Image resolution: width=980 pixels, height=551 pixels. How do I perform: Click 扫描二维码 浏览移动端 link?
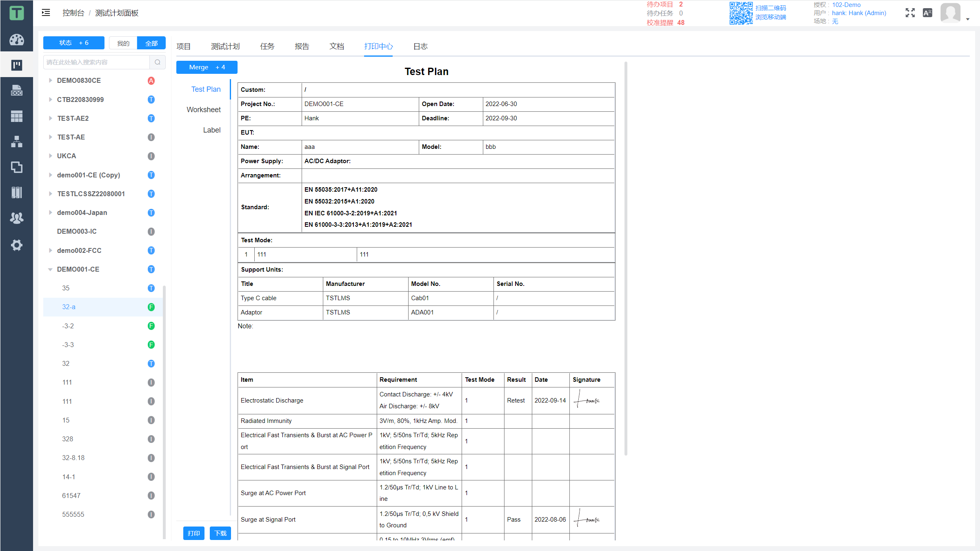[x=771, y=13]
